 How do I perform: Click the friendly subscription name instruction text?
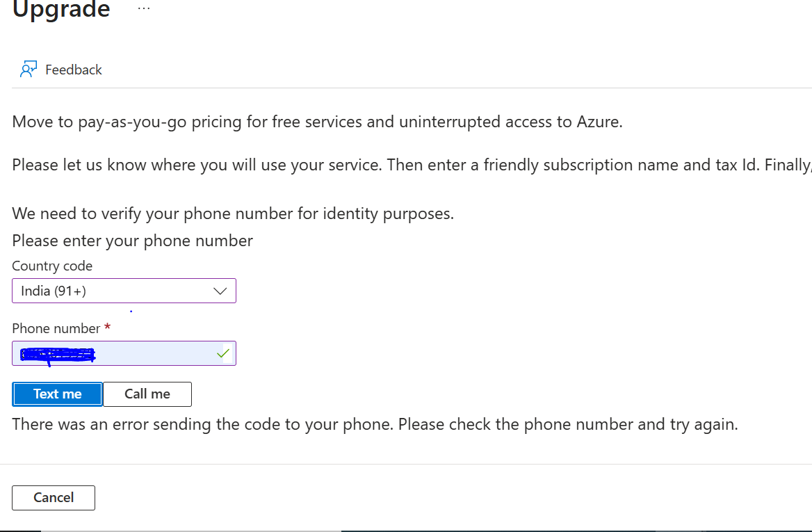point(410,166)
